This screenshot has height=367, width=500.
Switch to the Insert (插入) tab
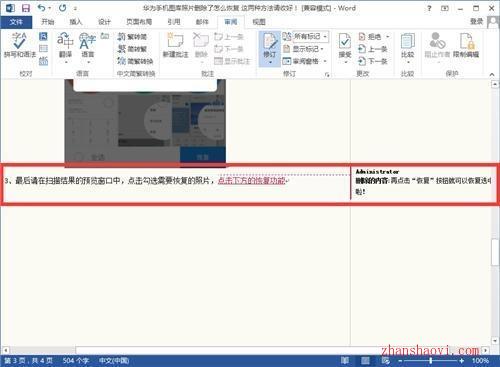(x=76, y=22)
